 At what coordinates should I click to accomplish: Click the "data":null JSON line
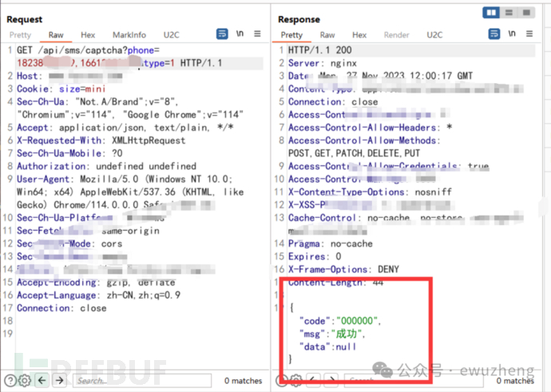[328, 347]
